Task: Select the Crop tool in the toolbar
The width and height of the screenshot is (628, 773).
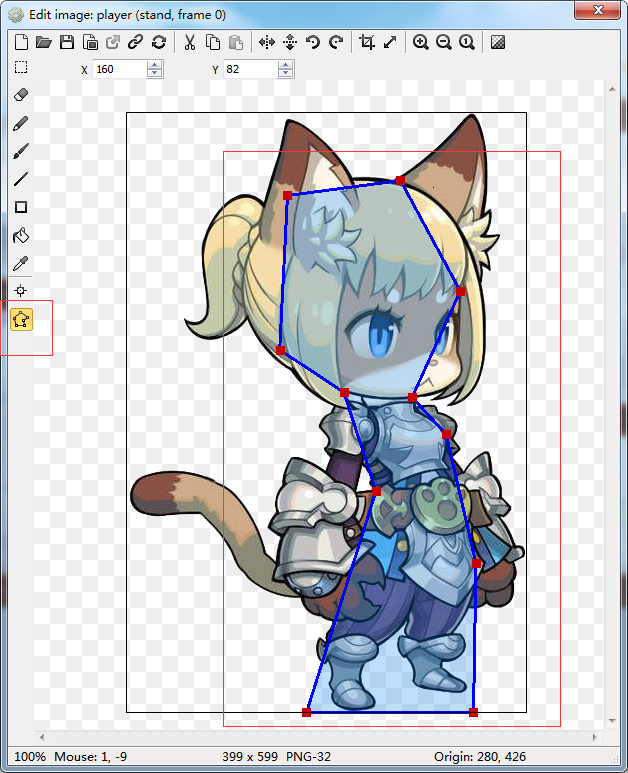Action: pyautogui.click(x=367, y=42)
